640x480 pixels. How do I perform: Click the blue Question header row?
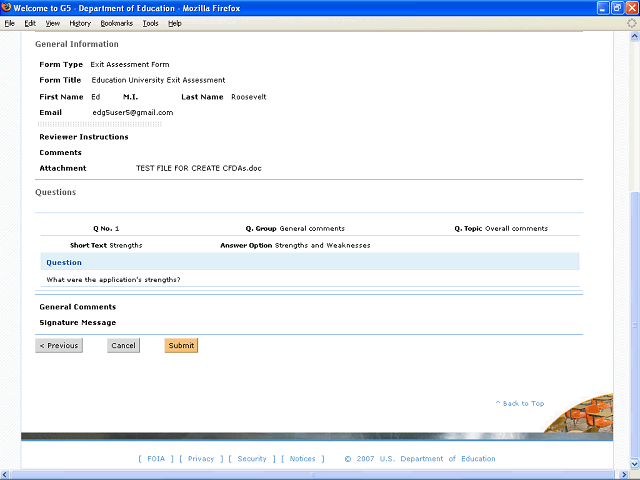pyautogui.click(x=310, y=262)
